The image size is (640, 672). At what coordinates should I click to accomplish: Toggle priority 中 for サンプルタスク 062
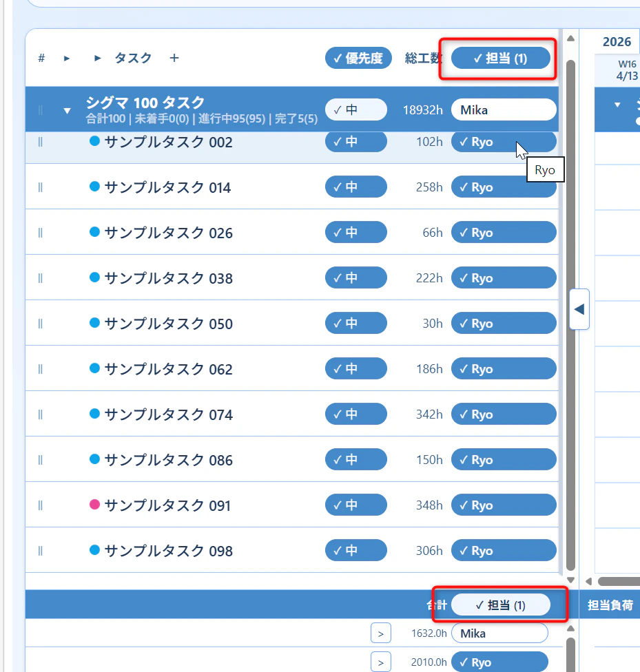point(356,368)
